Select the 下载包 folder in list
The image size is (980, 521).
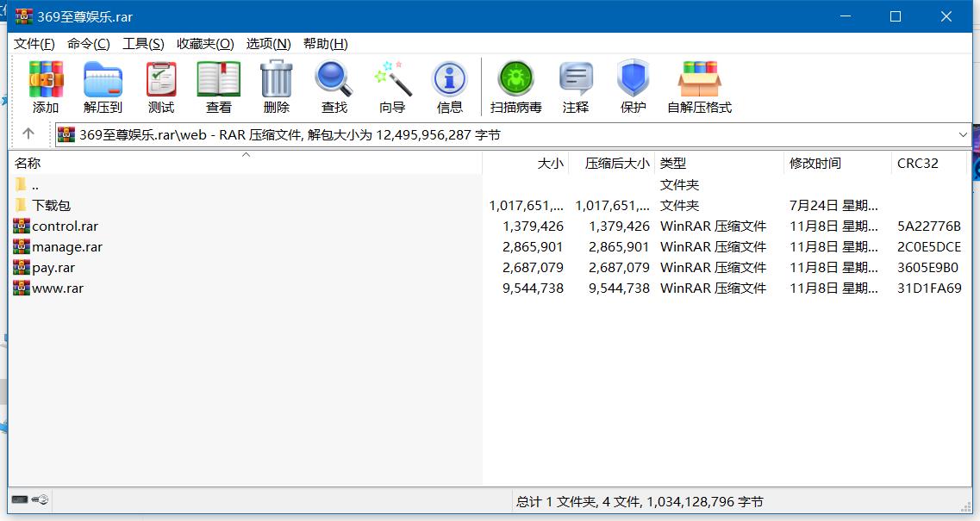[51, 205]
